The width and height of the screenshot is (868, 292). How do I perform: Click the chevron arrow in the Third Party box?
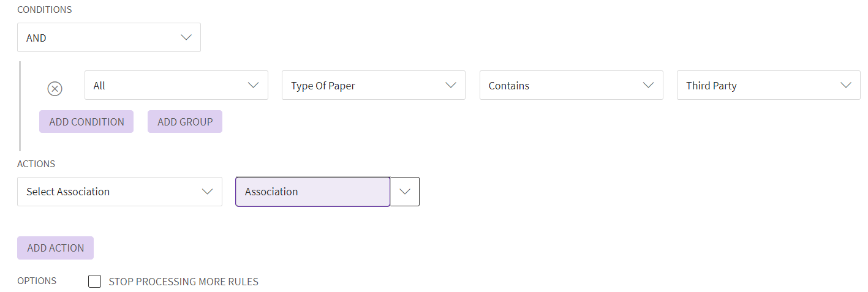coord(846,86)
